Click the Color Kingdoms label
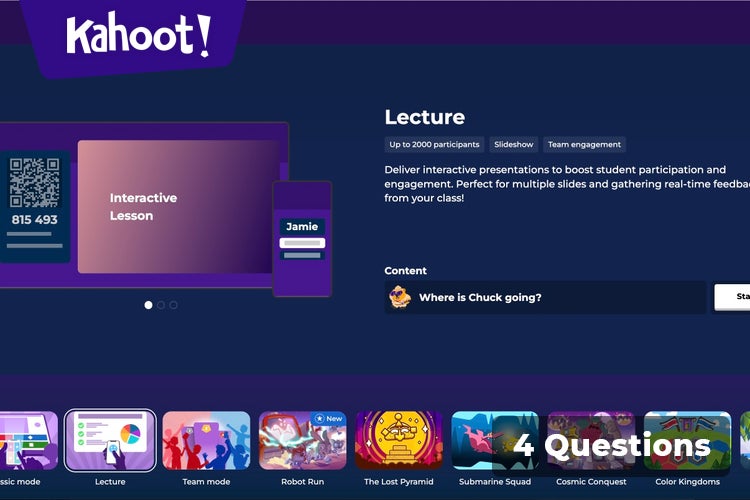The image size is (750, 500). pos(687,482)
